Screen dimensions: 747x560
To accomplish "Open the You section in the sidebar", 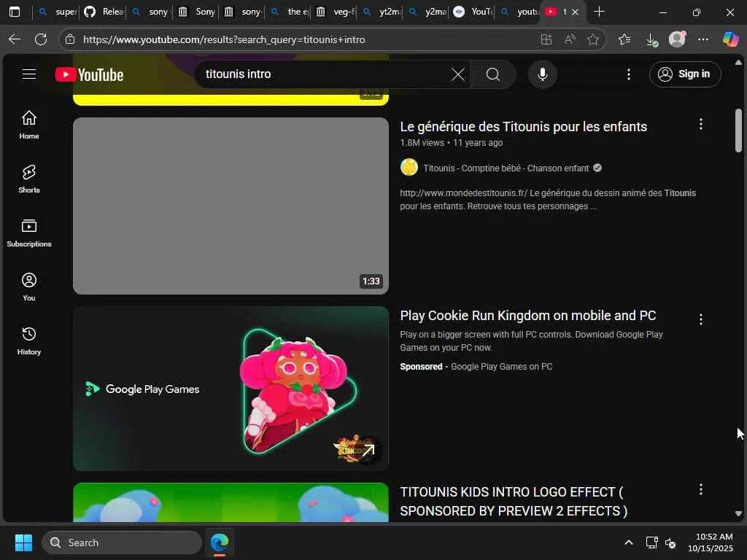I will tap(29, 287).
